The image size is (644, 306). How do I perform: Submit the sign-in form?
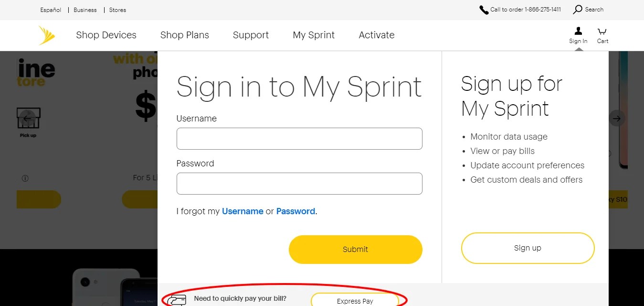355,249
